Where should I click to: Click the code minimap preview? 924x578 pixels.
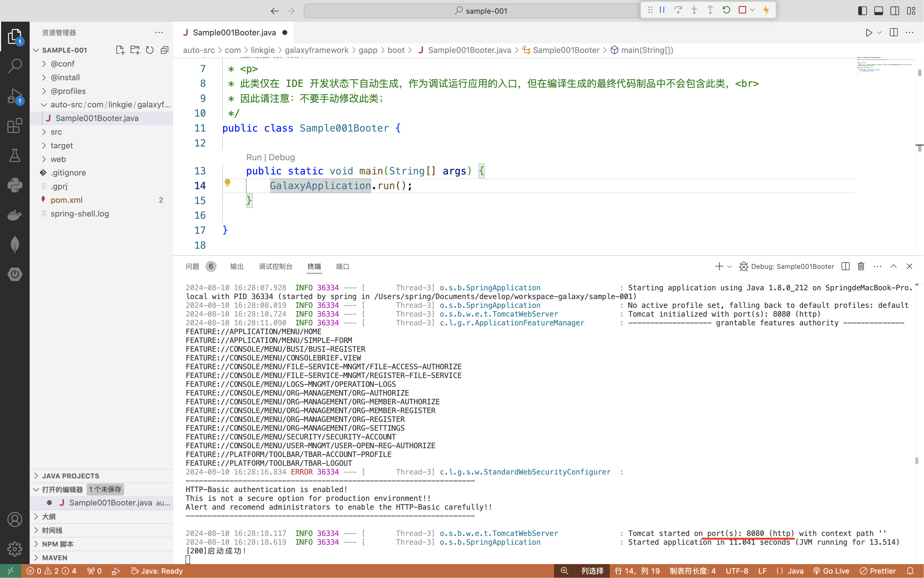point(885,66)
